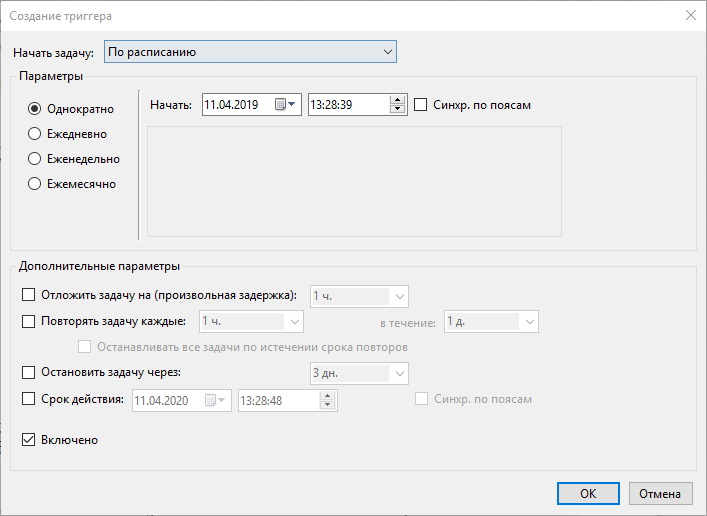Select the Однократно radio option
707x516 pixels.
(35, 109)
